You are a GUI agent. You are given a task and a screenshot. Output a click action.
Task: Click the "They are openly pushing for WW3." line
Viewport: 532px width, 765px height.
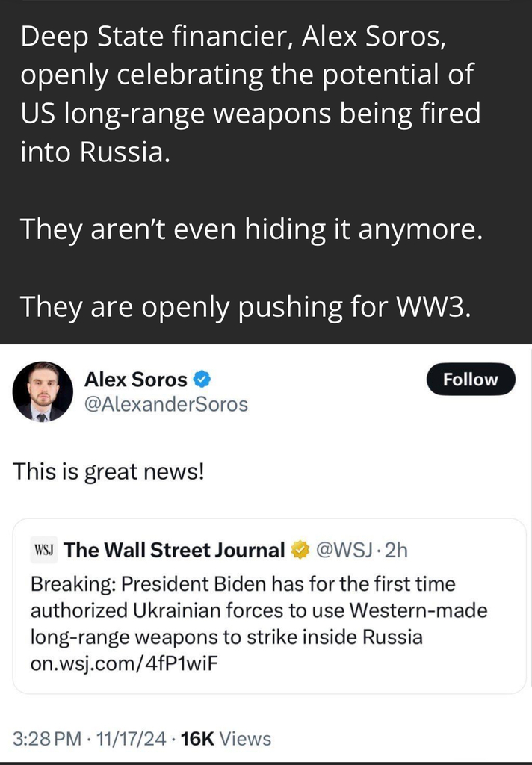[x=245, y=305]
